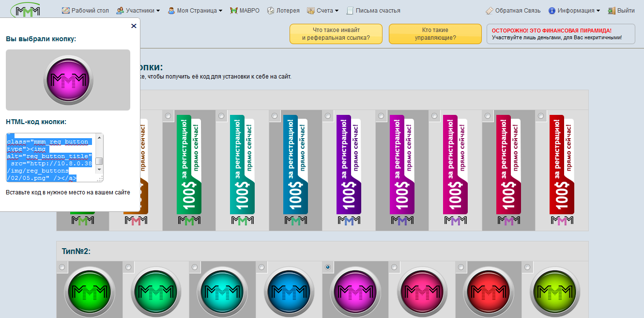The width and height of the screenshot is (644, 318).
Task: Click the HTML-код кнопки label
Action: pos(36,122)
